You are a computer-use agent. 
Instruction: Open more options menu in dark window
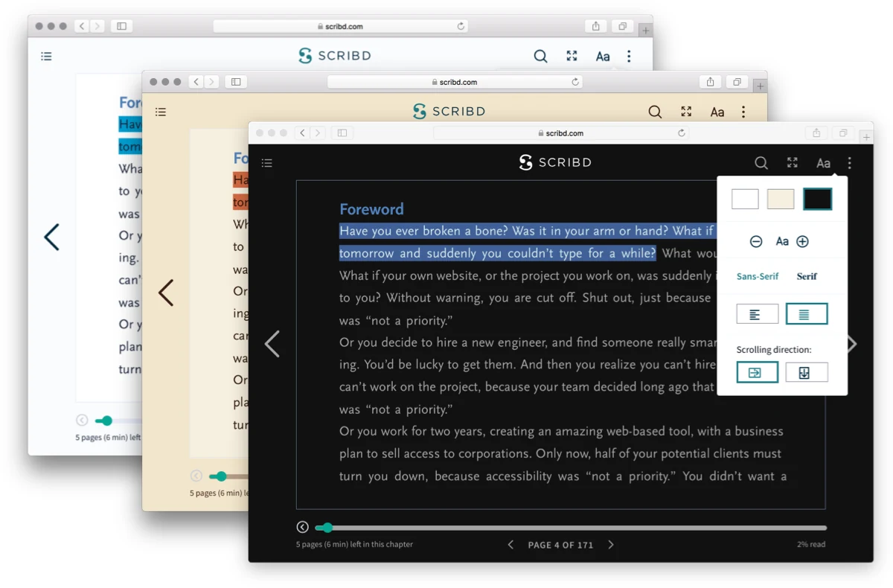[849, 163]
